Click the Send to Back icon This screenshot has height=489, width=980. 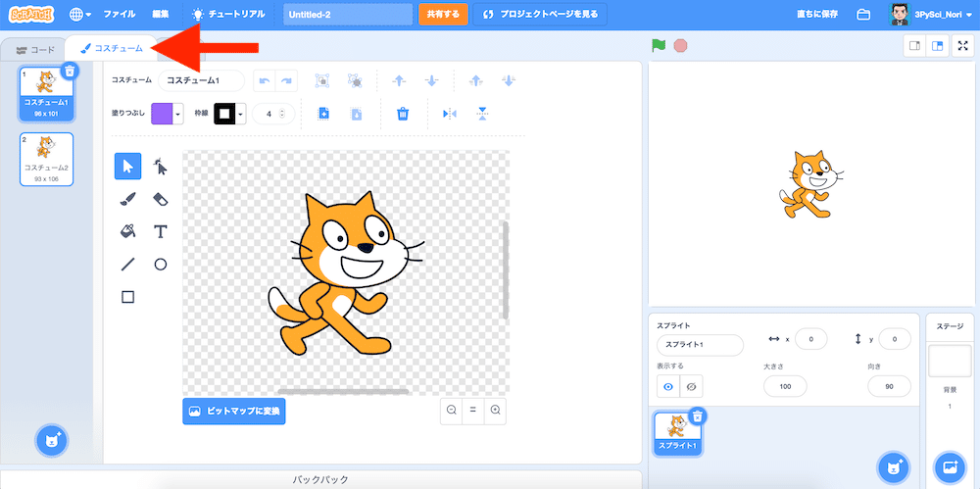point(509,80)
